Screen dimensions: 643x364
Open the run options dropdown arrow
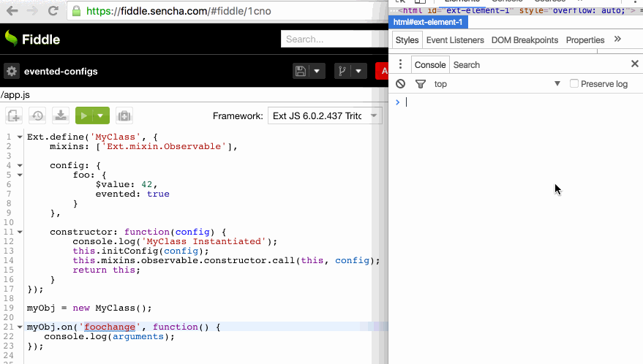101,116
